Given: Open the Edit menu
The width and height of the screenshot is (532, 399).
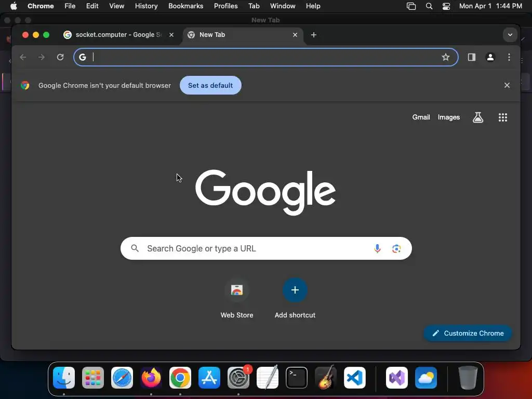Looking at the screenshot, I should (x=92, y=6).
